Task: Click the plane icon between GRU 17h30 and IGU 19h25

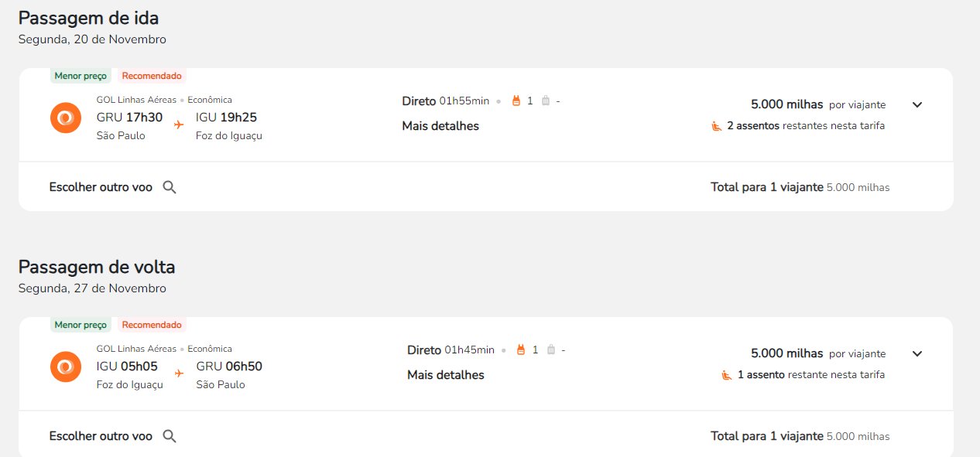Action: point(179,124)
